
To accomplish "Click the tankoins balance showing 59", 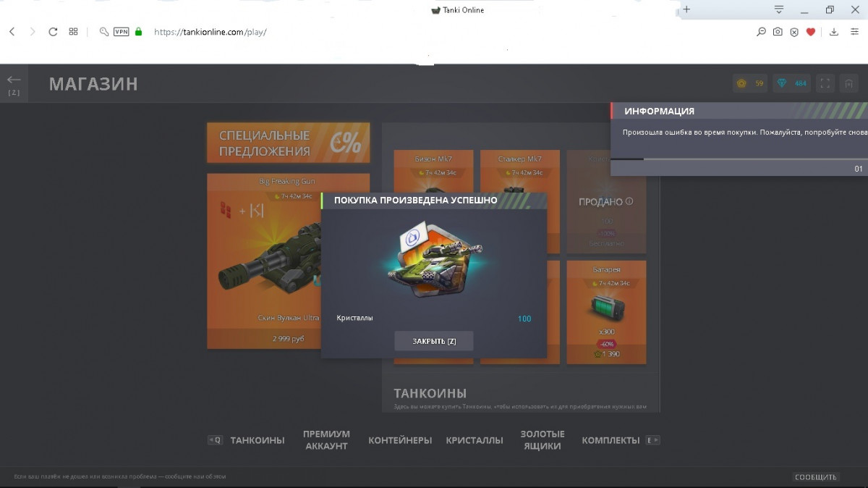I will [750, 83].
